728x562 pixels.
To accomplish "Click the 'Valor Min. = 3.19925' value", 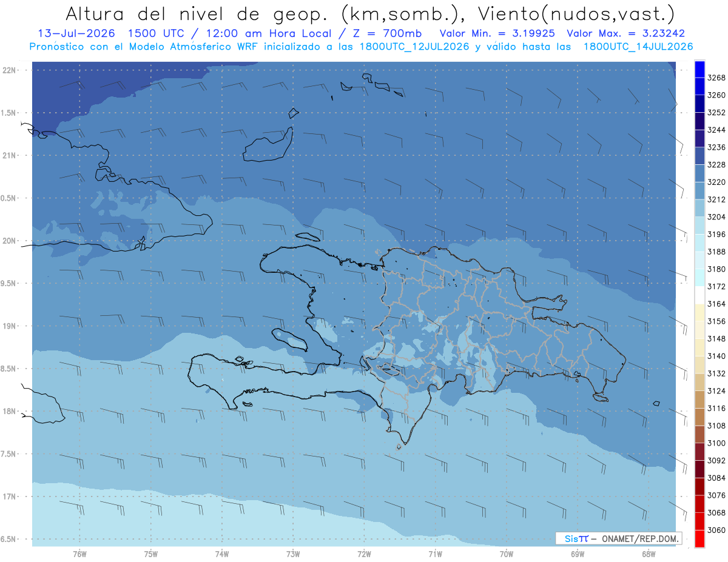I will pos(497,34).
